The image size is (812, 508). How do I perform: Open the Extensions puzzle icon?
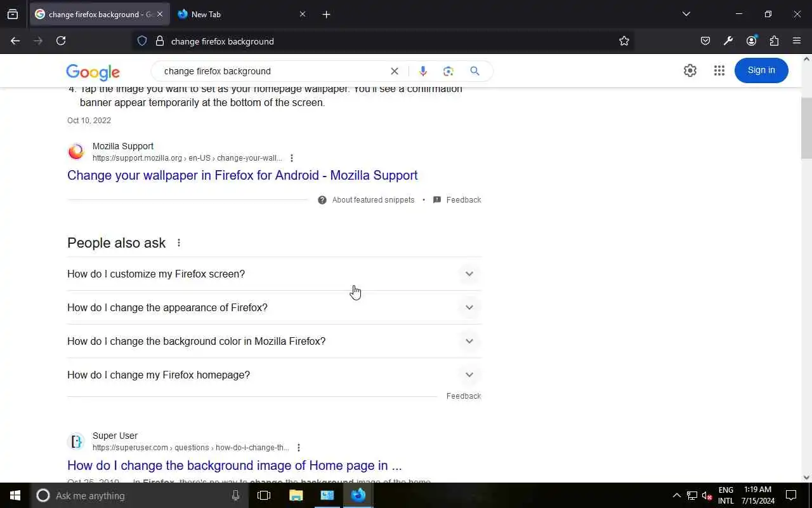coord(774,41)
